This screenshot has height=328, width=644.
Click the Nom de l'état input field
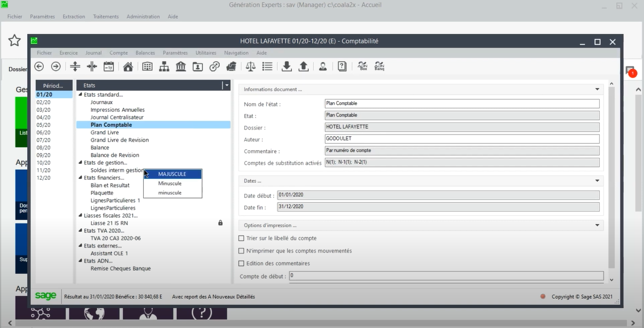(x=462, y=104)
